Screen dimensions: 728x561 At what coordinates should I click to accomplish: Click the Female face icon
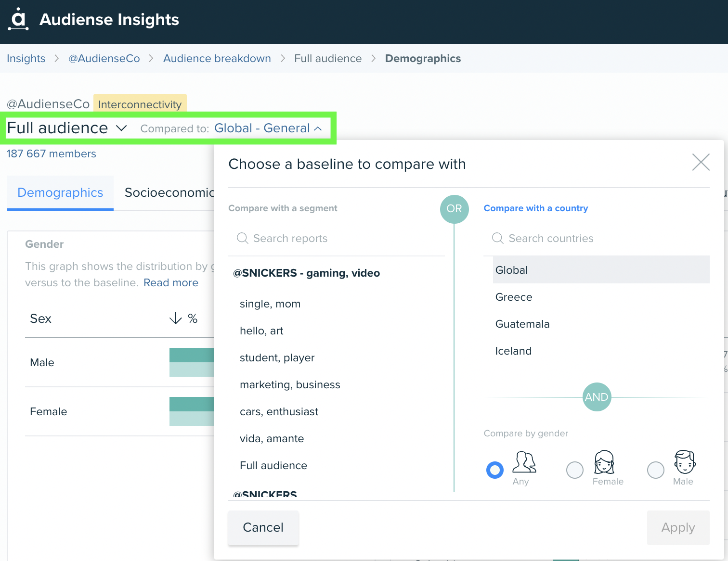[x=604, y=462]
